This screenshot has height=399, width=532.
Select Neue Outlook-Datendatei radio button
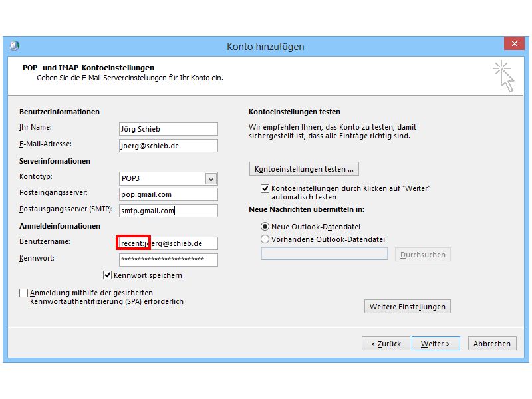coord(265,226)
